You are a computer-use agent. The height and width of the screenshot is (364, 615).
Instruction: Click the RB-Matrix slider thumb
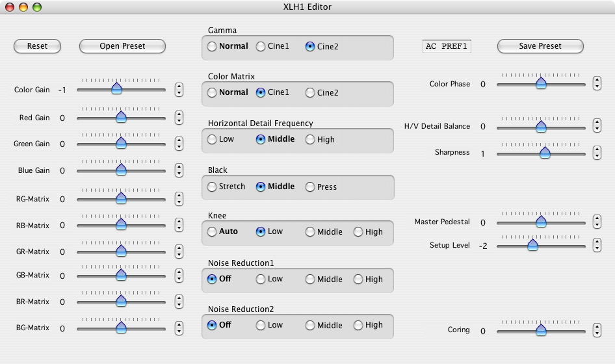click(x=121, y=224)
